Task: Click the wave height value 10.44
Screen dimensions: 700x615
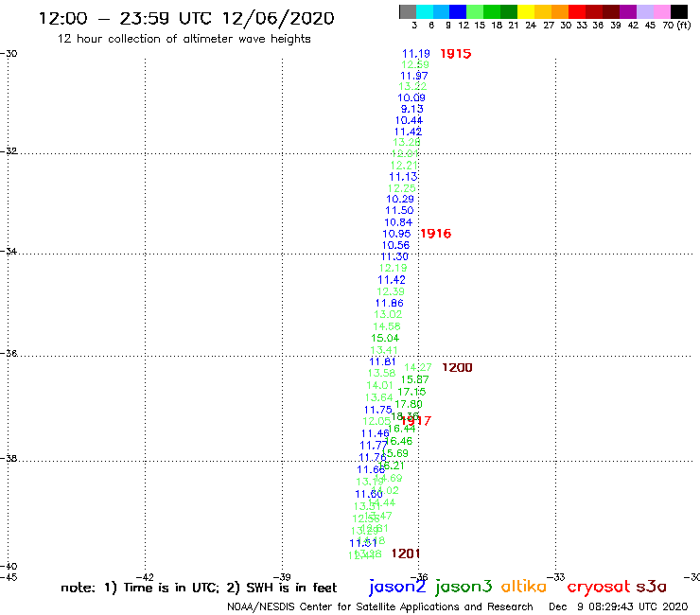Action: 409,120
